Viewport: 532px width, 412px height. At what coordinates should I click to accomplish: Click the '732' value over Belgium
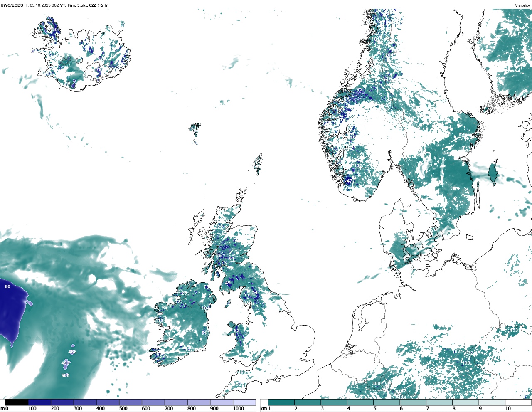coord(354,386)
